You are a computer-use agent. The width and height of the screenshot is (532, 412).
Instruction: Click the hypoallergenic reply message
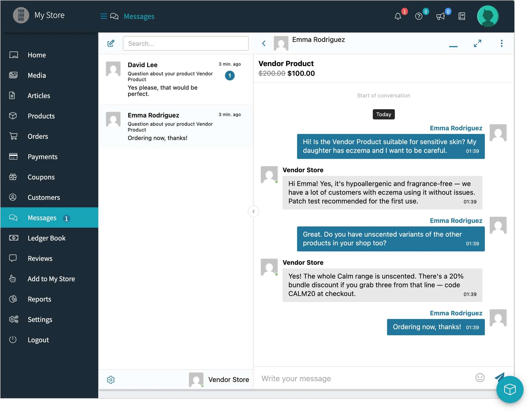[382, 193]
